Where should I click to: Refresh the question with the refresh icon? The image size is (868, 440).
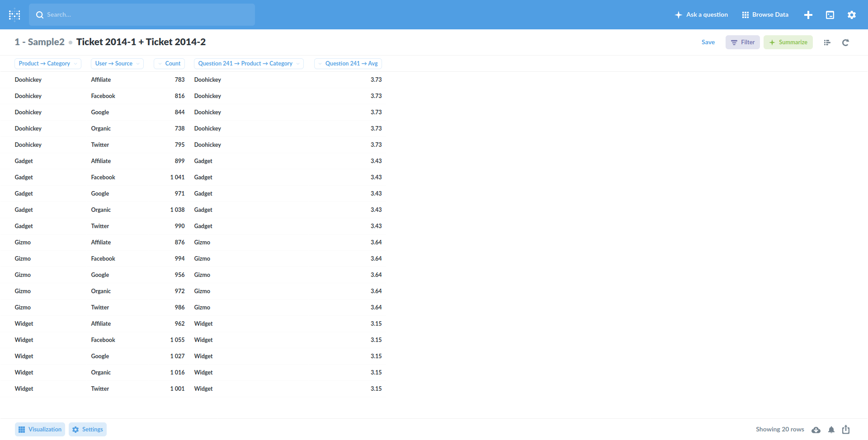point(845,42)
